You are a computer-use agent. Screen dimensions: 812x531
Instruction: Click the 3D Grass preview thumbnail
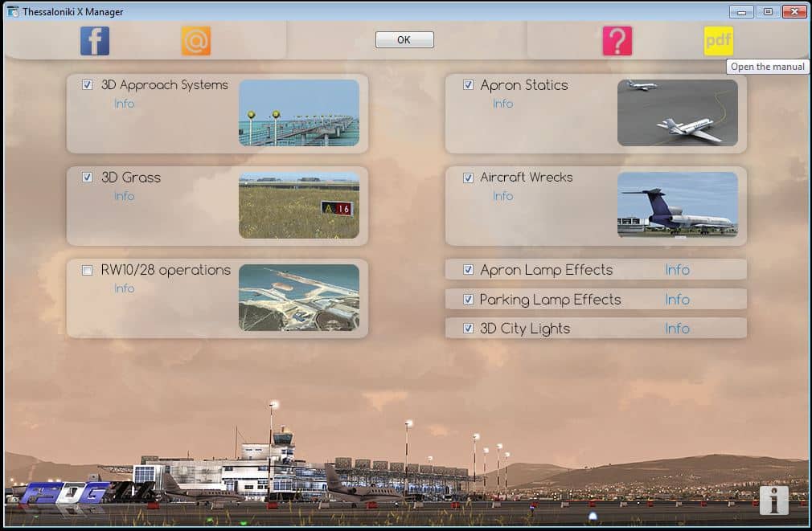pos(299,205)
